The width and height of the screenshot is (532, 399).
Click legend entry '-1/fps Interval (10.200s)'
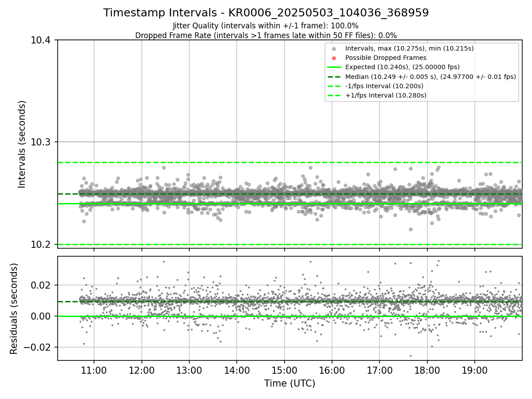coord(384,86)
